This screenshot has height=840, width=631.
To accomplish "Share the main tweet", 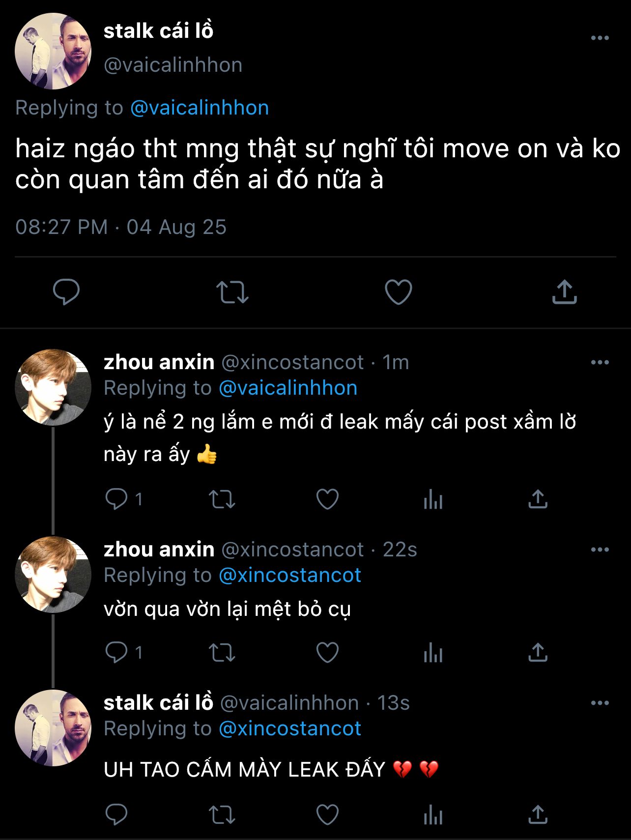I will click(x=564, y=292).
